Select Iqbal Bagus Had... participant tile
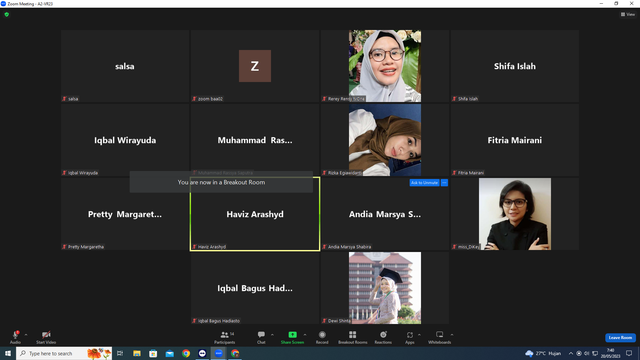 tap(255, 288)
